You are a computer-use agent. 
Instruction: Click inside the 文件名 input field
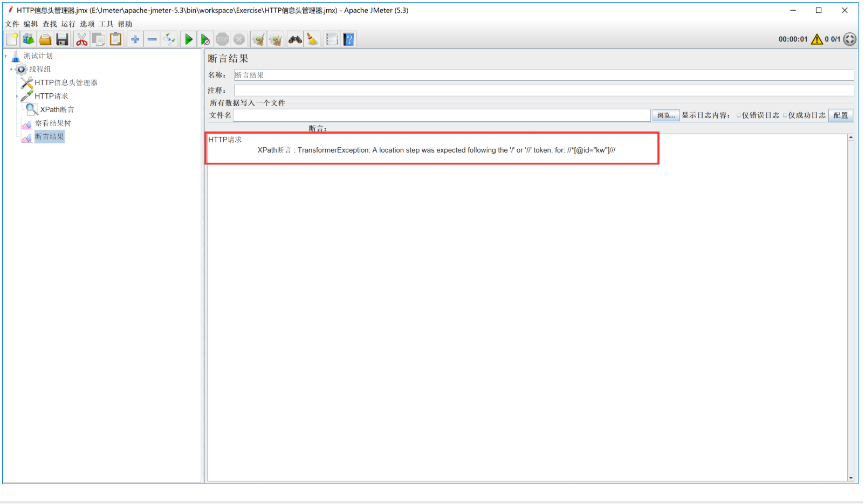(x=431, y=115)
